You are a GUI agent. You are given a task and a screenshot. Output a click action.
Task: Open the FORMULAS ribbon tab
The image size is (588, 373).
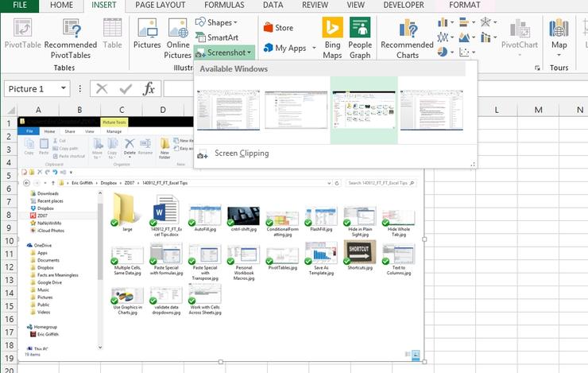[x=224, y=5]
